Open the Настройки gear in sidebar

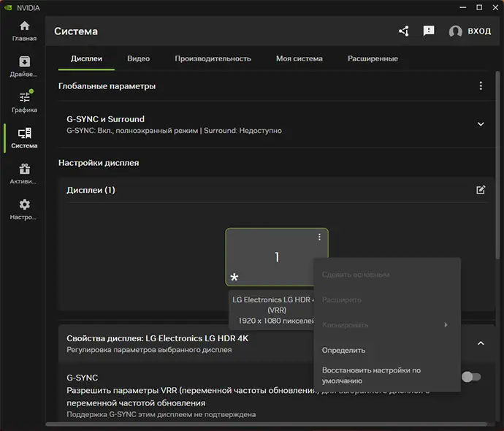(x=24, y=210)
